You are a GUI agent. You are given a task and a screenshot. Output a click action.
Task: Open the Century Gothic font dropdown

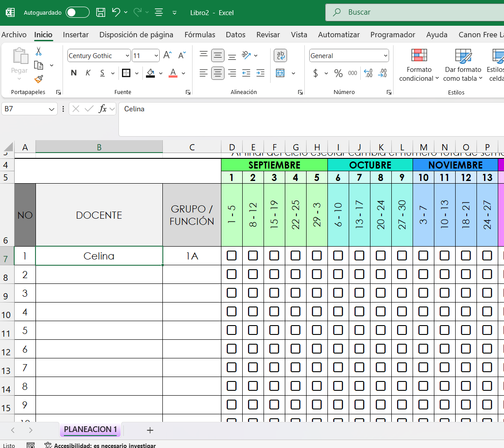click(x=127, y=56)
